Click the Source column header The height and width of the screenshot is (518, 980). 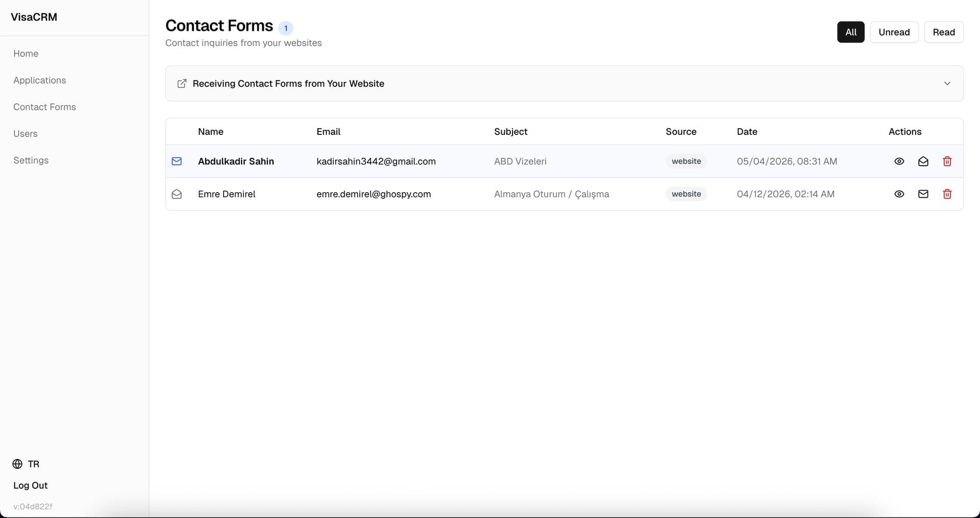[x=681, y=132]
